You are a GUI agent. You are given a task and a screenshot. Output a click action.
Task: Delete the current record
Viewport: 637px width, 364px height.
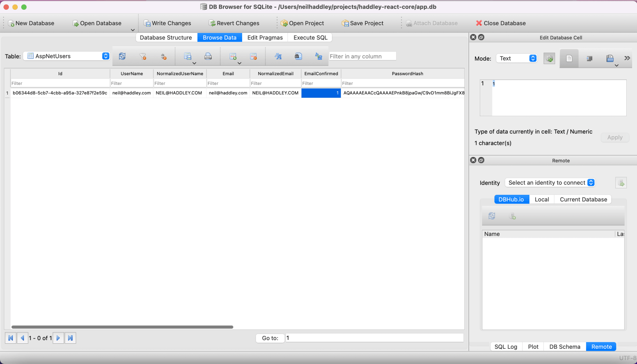point(253,56)
